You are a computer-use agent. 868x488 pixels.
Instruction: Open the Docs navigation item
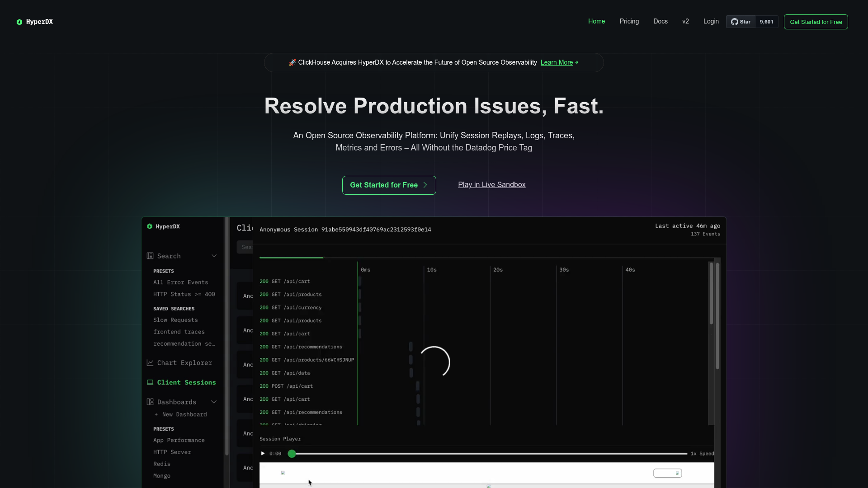click(660, 21)
